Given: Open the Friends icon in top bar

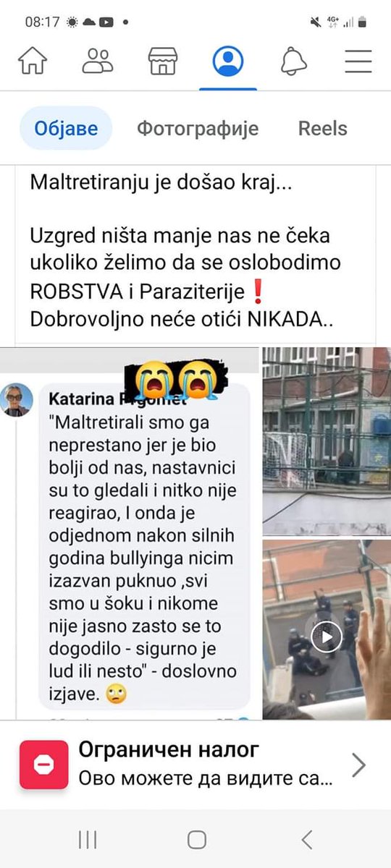Looking at the screenshot, I should [98, 61].
